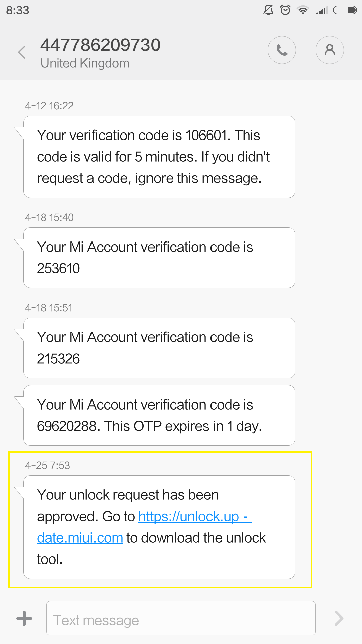Screen dimensions: 362x644
Task: Tap the battery indicator icon
Action: coord(345,10)
